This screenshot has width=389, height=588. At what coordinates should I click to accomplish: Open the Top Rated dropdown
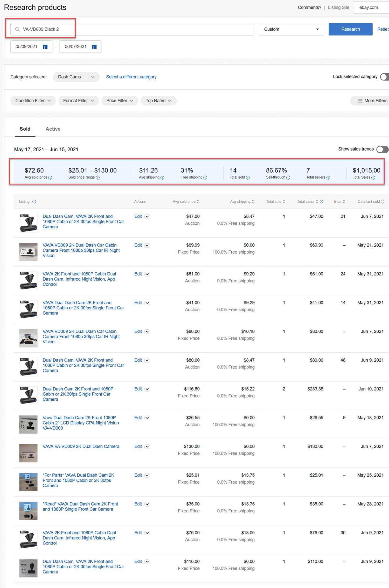click(158, 101)
